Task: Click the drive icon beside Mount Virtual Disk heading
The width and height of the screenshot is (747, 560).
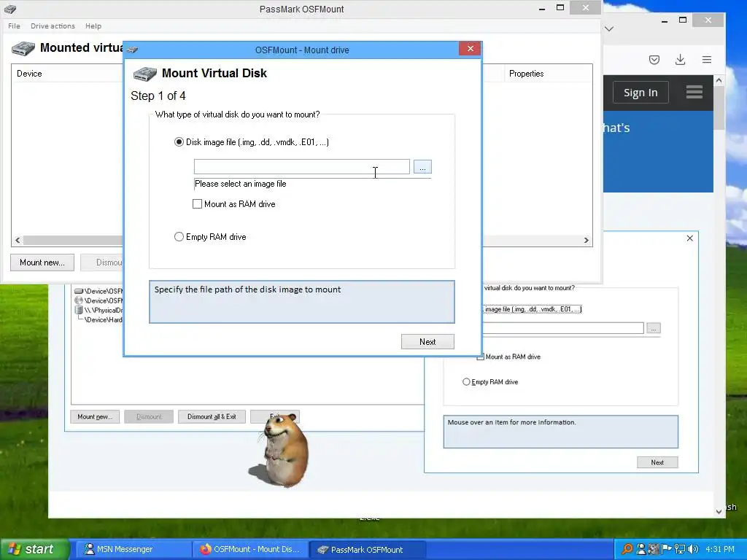Action: pos(145,74)
